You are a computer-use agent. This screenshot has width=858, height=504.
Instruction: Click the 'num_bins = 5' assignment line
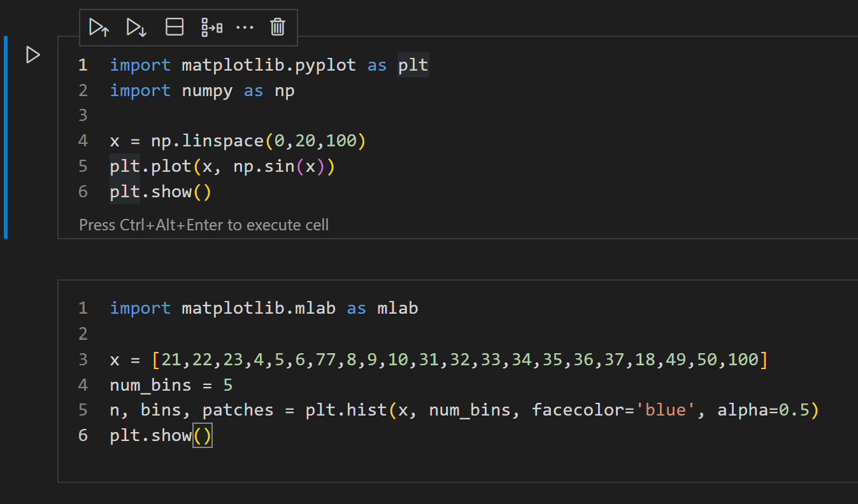click(x=171, y=385)
